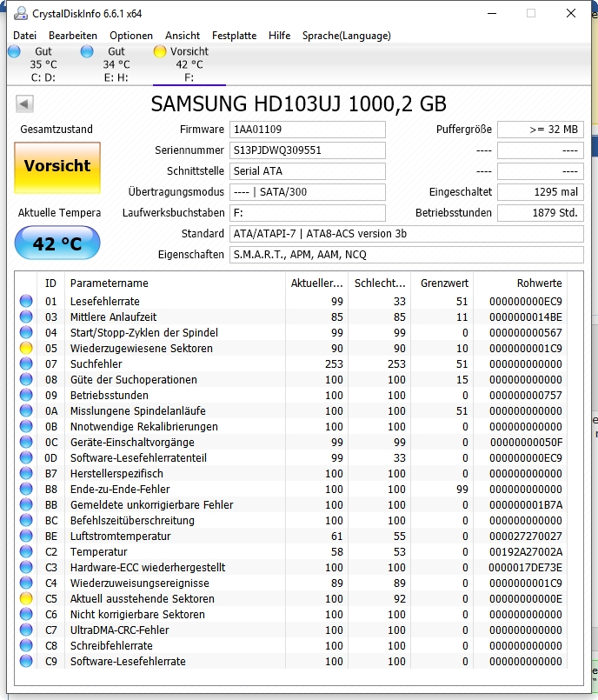The image size is (598, 700).
Task: Open the Datei menu
Action: pos(24,36)
